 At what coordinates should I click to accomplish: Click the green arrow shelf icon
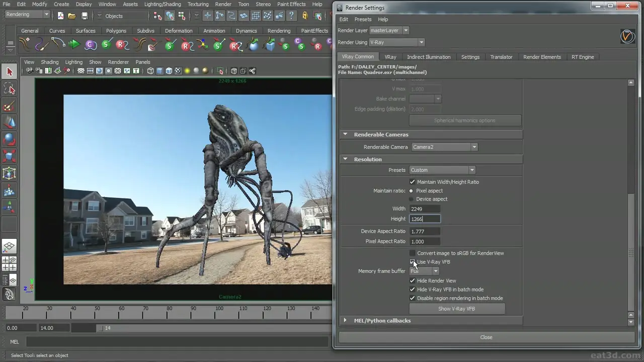click(74, 45)
